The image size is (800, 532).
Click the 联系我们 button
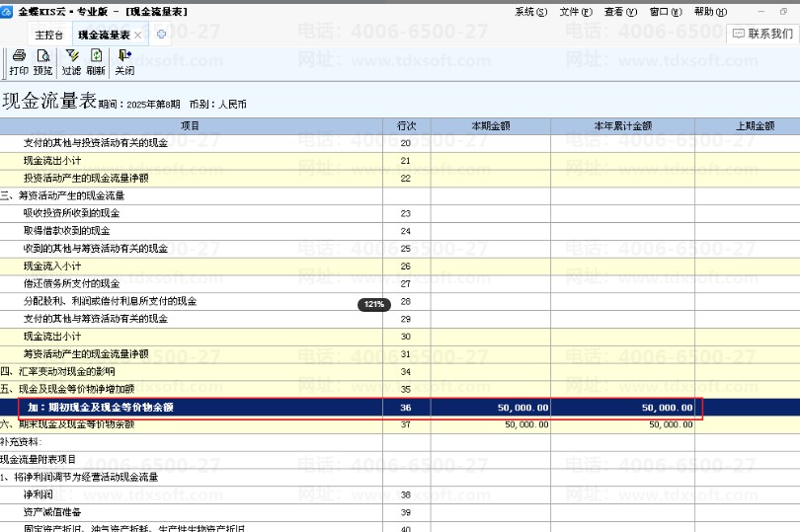(x=762, y=34)
